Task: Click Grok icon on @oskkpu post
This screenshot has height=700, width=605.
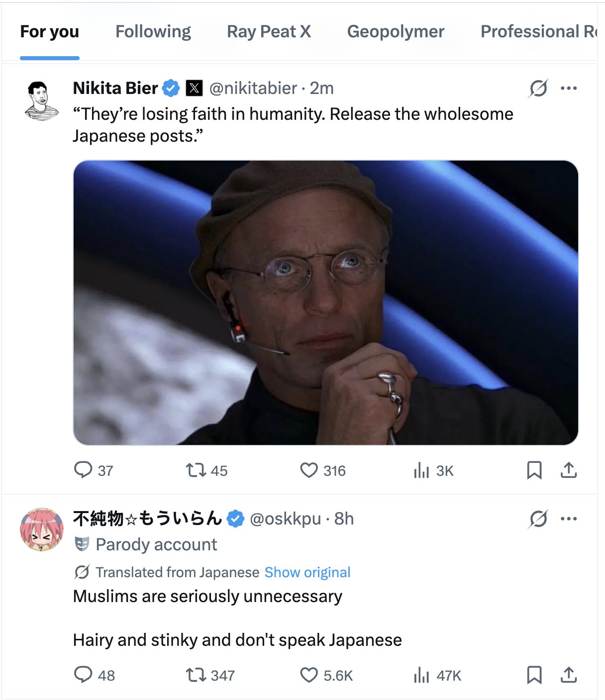Action: pos(538,519)
